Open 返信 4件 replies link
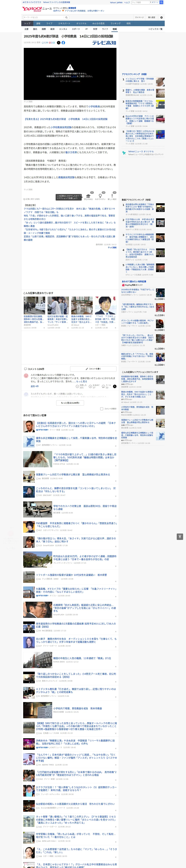 click(34, 387)
